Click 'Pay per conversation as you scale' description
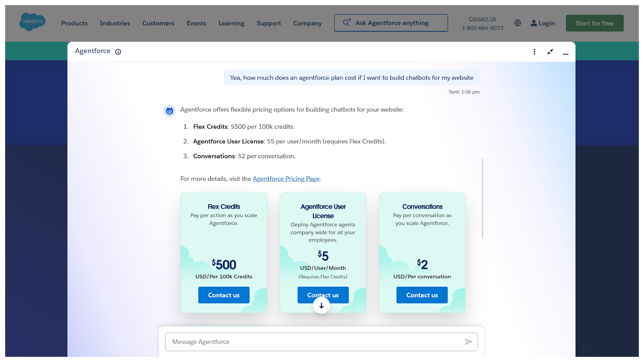The image size is (644, 362). (422, 219)
